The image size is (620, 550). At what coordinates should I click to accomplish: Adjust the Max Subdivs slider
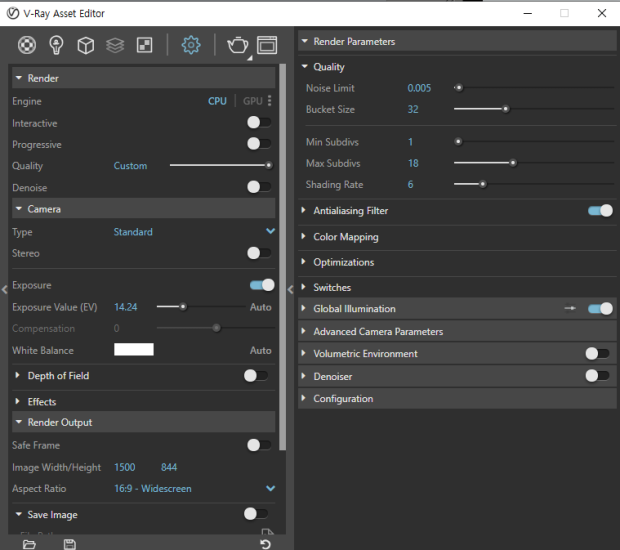pos(534,163)
